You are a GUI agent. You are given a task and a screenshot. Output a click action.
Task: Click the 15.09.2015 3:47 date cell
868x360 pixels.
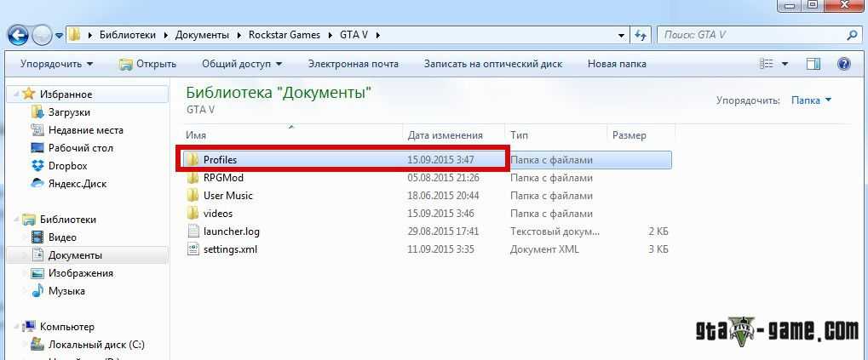point(440,160)
